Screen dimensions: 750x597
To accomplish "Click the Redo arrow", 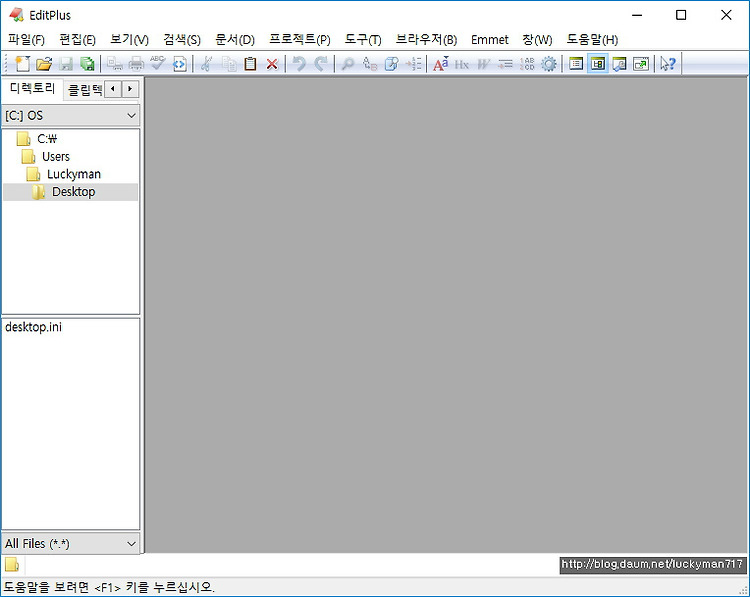I will click(x=321, y=64).
